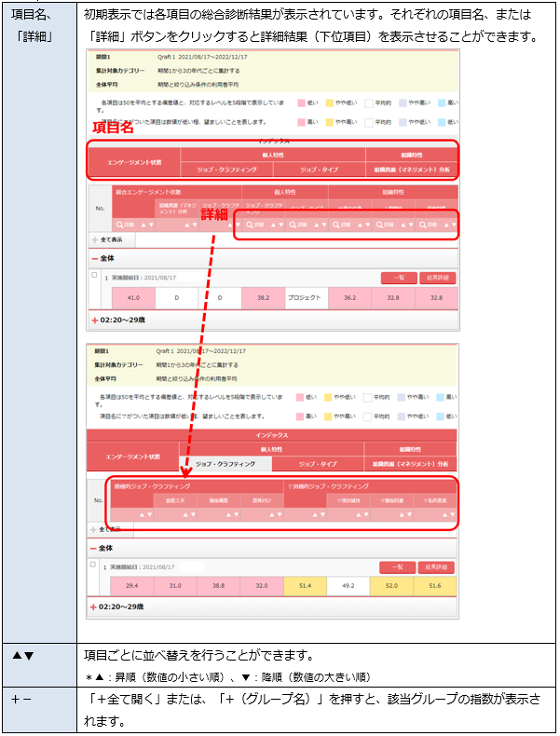560x736 pixels.
Task: Sort ascending the 意味付け column
Action: [272, 515]
